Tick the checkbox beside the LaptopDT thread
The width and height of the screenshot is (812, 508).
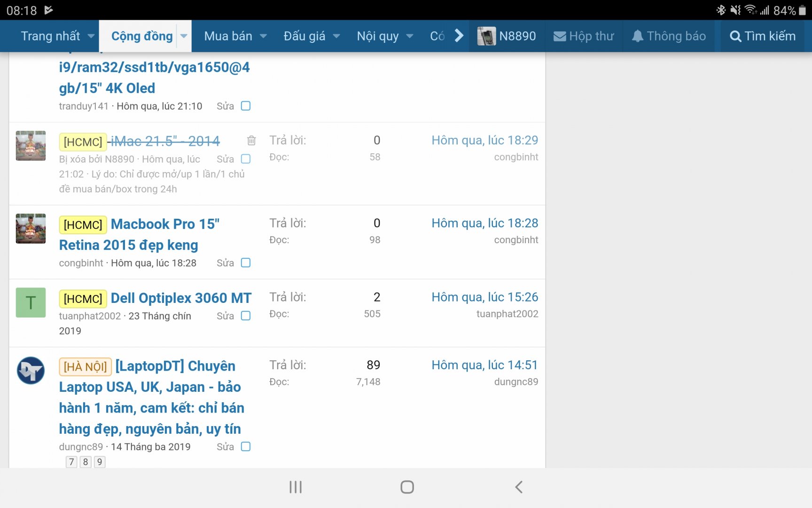coord(245,446)
